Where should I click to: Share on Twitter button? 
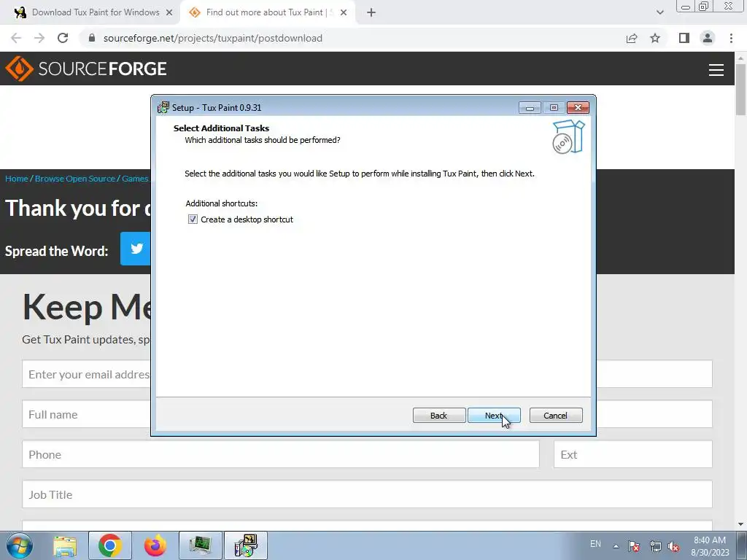point(135,249)
